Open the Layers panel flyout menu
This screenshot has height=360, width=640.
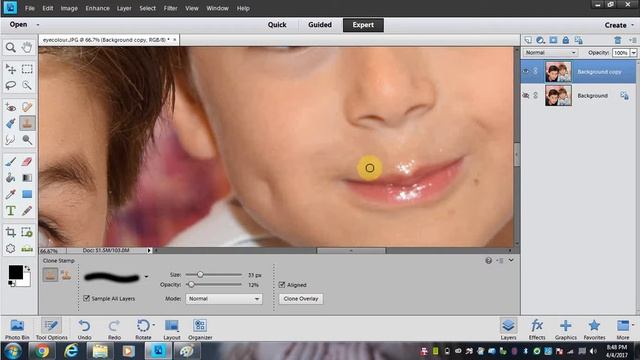tap(633, 40)
